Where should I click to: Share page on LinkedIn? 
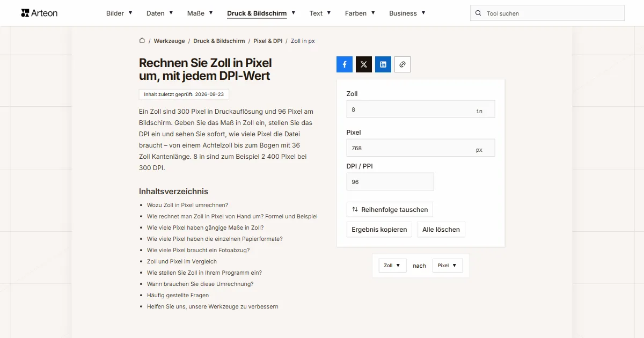coord(383,64)
